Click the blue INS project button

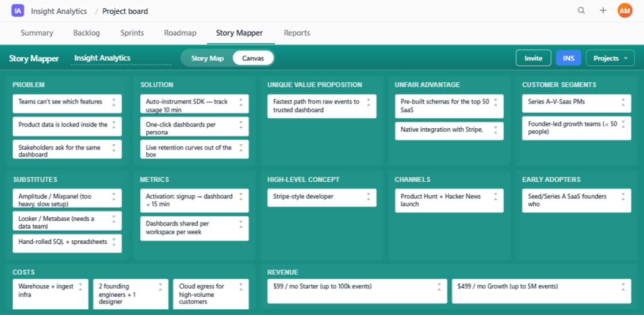(569, 58)
